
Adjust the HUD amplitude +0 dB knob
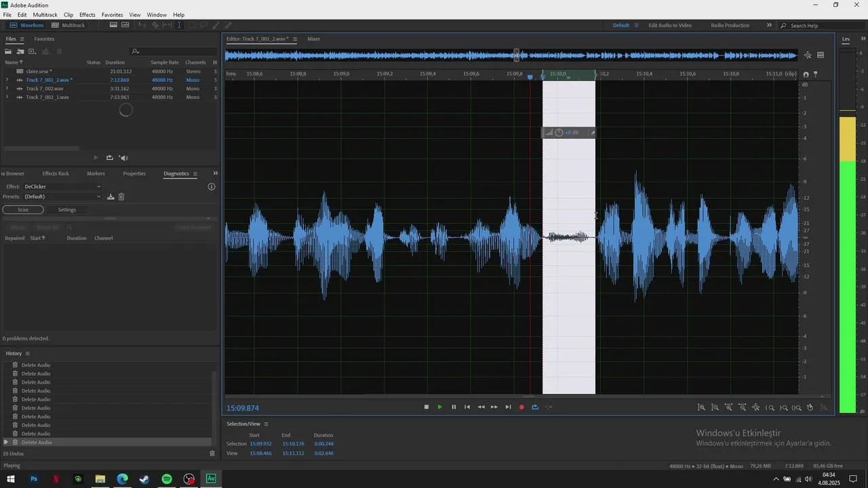click(x=559, y=132)
